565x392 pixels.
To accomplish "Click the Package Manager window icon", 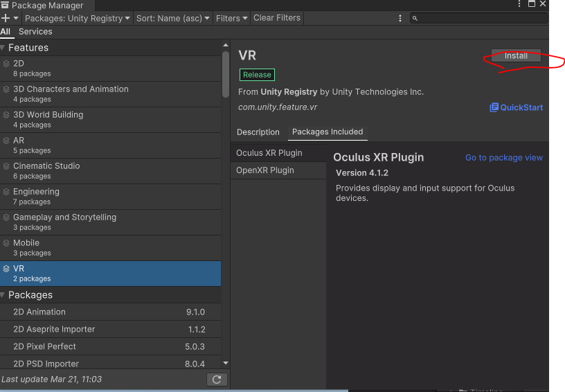I will click(x=6, y=6).
